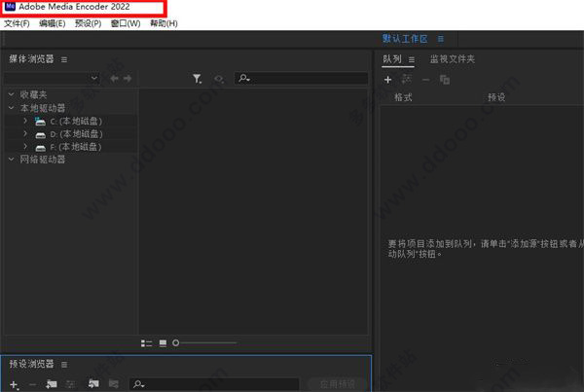Go back in media browser

114,79
